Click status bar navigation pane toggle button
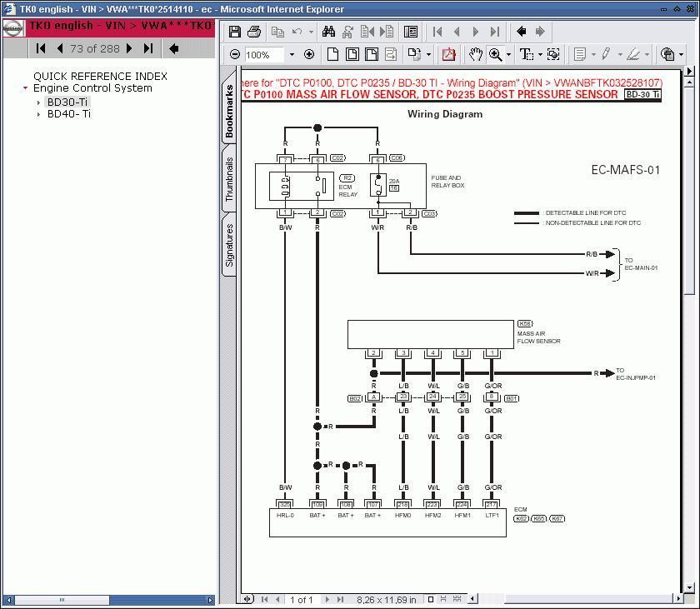Image resolution: width=700 pixels, height=609 pixels. 248,599
